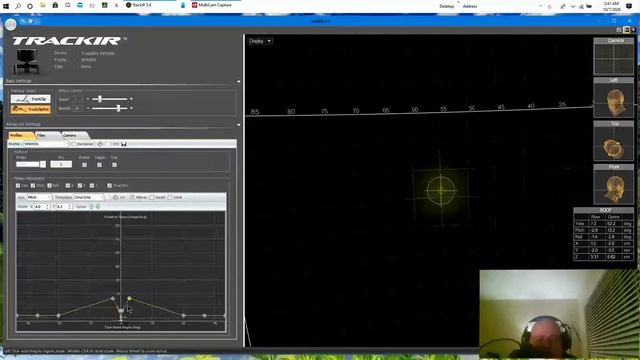Screen dimensions: 640x360
Task: Click the Smooth slider handle
Action: coord(118,108)
